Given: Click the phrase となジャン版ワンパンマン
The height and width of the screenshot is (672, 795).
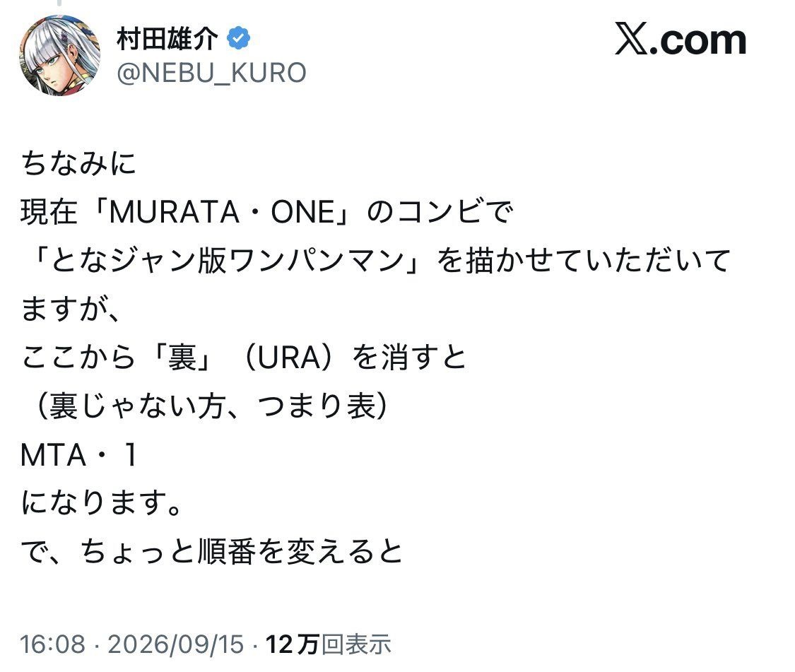Looking at the screenshot, I should coord(227,261).
